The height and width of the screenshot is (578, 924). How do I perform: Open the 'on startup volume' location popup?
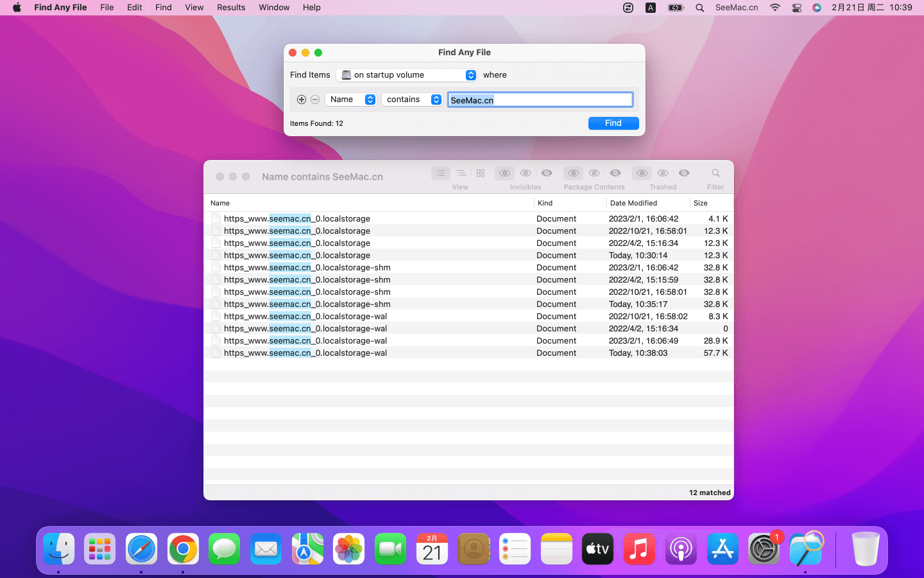pos(407,75)
